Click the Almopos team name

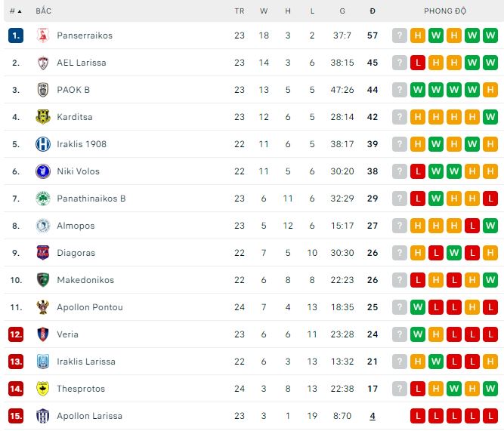pos(74,226)
